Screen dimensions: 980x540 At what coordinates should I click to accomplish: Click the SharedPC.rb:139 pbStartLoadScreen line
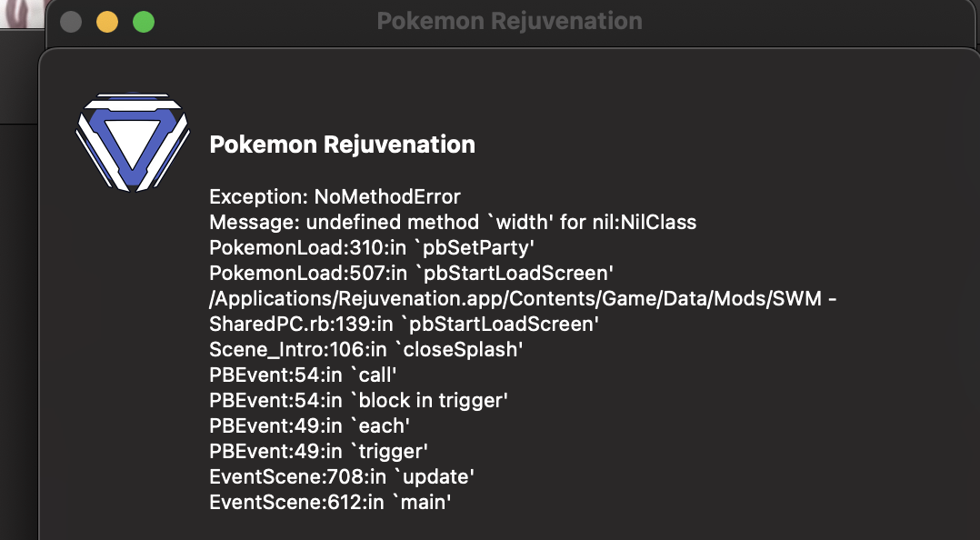[405, 325]
